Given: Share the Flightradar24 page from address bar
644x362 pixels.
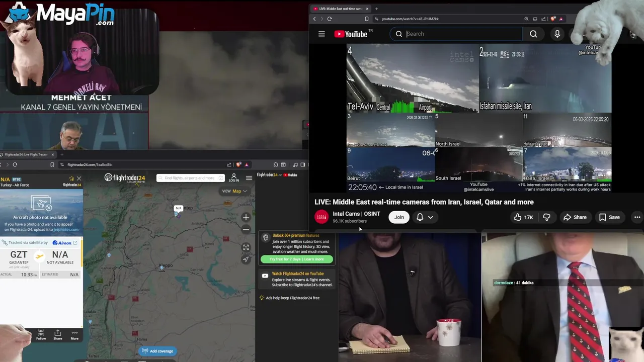Looking at the screenshot, I should [x=229, y=164].
